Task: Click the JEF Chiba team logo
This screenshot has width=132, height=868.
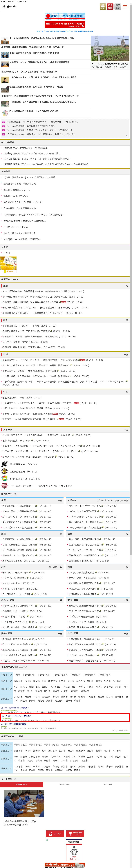Action: (4, 478)
